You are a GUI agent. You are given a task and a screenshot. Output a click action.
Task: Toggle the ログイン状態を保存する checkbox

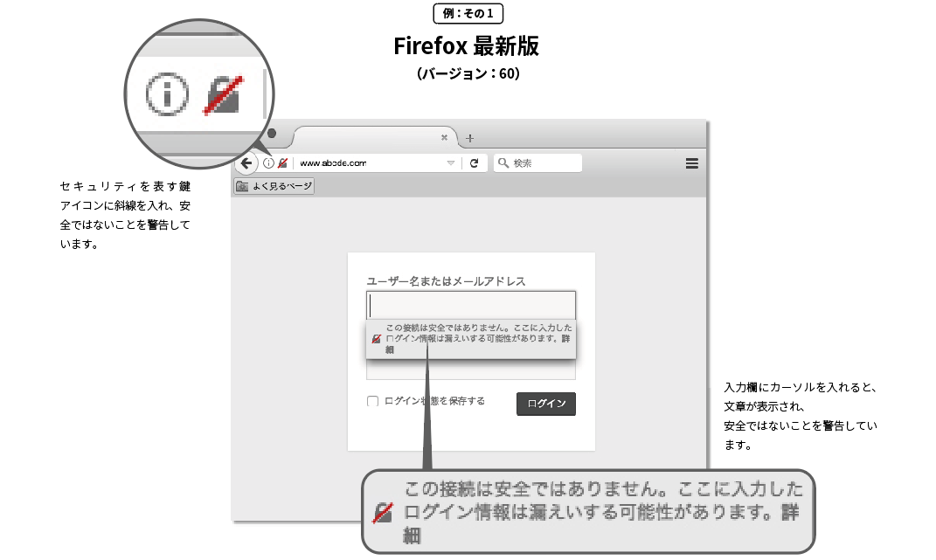(x=372, y=401)
